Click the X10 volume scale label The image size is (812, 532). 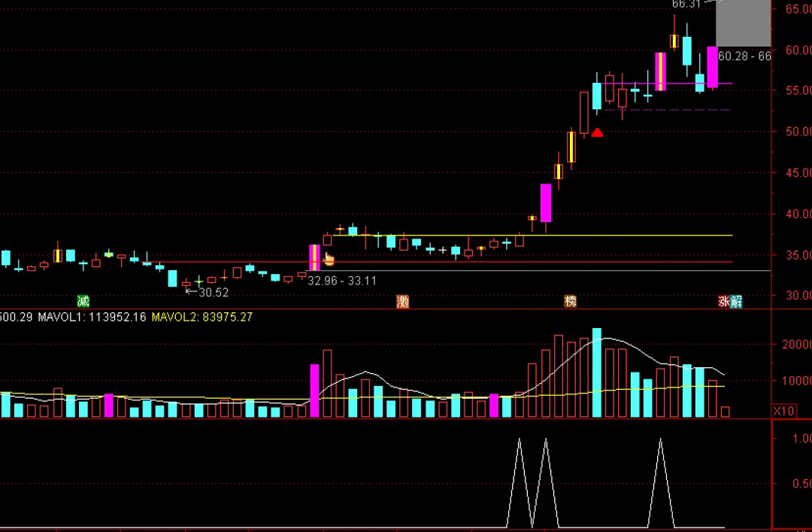[x=783, y=411]
